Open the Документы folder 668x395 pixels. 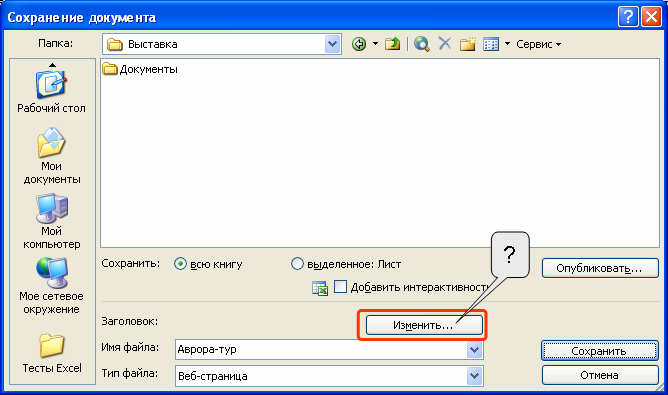140,69
